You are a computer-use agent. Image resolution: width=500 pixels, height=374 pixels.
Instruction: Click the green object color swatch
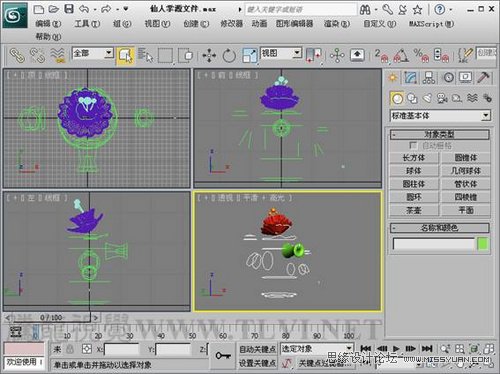click(483, 244)
